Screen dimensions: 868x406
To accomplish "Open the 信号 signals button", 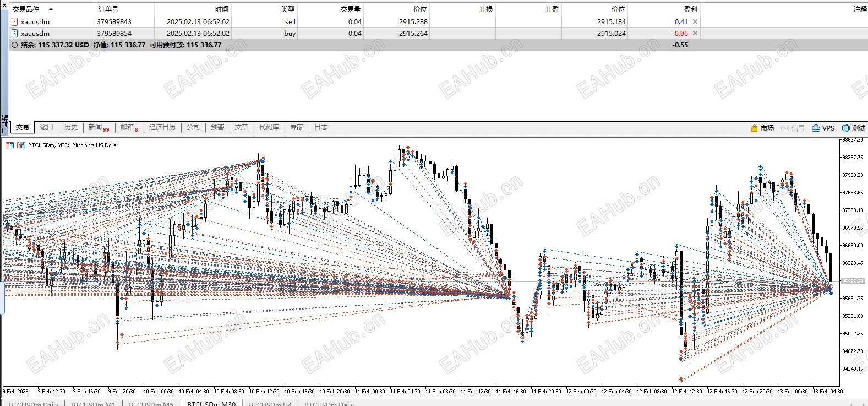I will coord(793,128).
